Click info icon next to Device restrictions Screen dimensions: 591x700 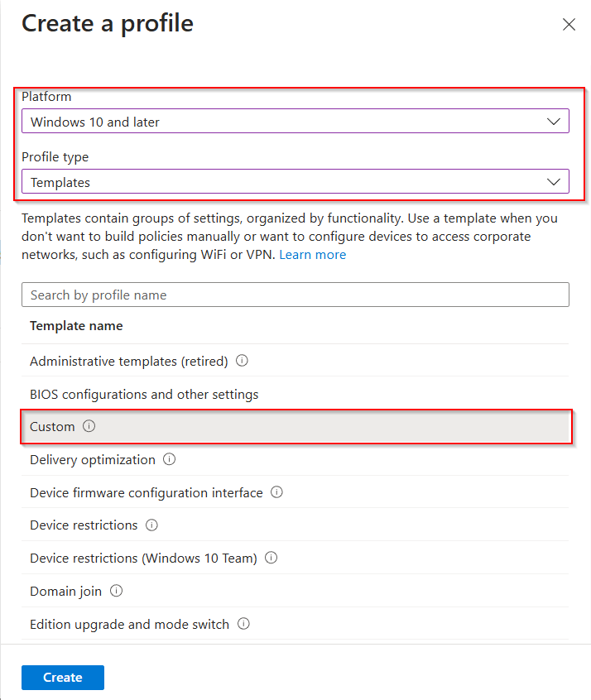point(151,525)
